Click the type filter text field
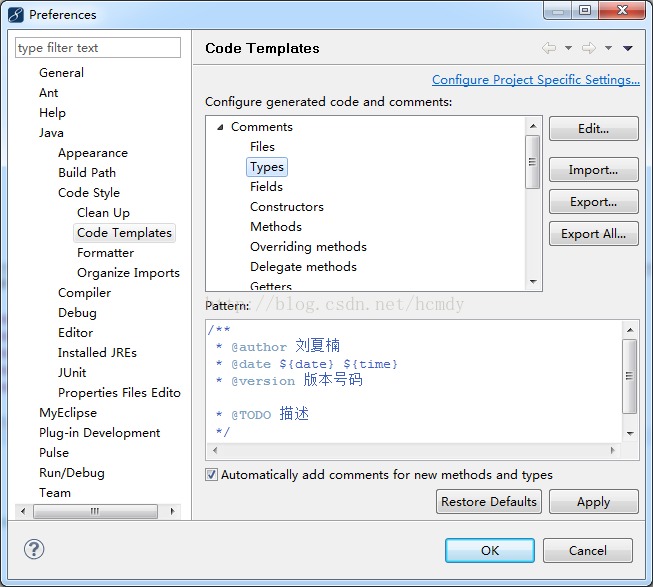 pyautogui.click(x=98, y=47)
